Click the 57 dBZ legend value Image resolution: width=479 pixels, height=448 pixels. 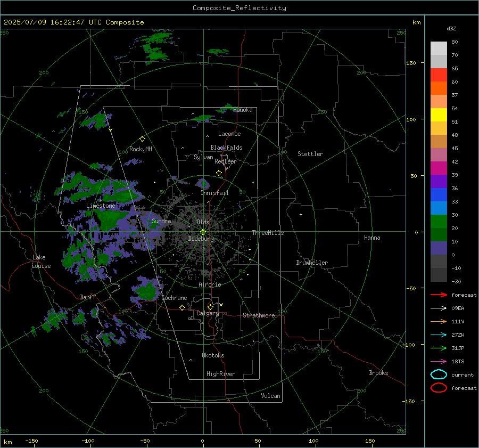(455, 95)
